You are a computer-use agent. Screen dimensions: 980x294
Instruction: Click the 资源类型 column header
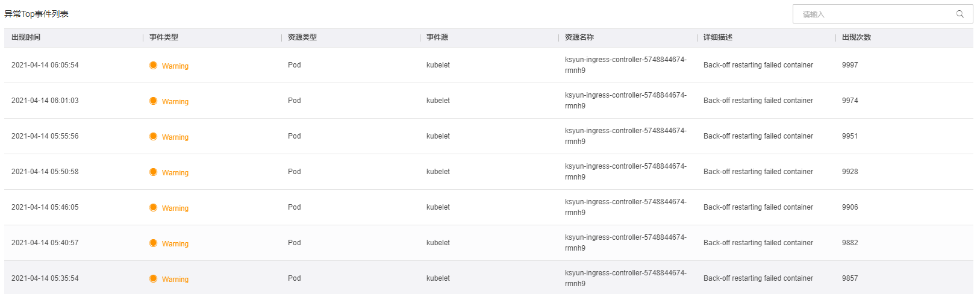click(x=302, y=37)
